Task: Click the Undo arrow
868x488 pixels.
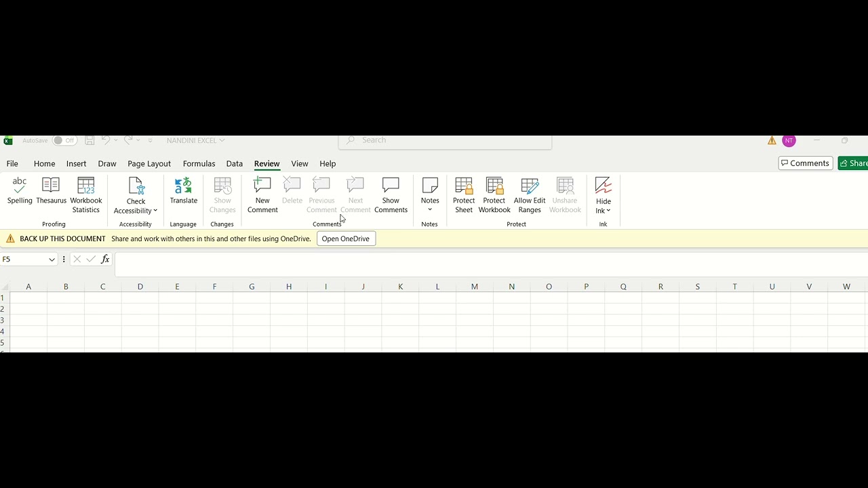Action: pos(106,140)
